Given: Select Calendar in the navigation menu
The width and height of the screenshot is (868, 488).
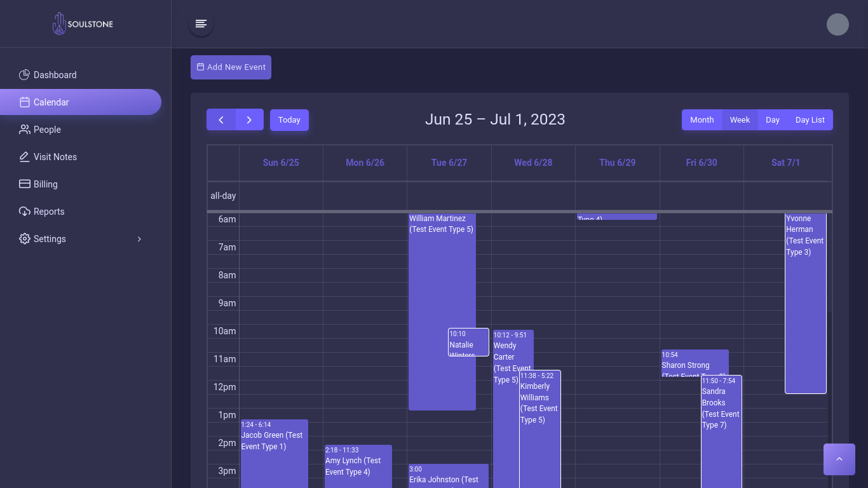Looking at the screenshot, I should [51, 102].
